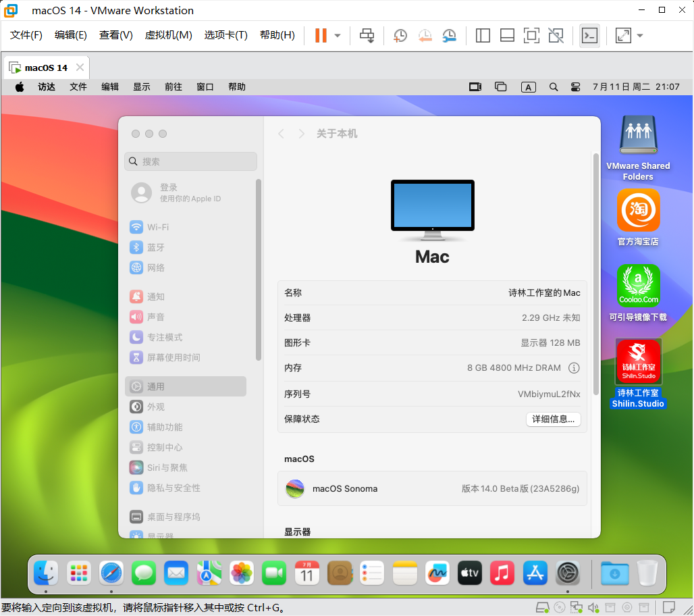Sign in with Apple ID in the sidebar

(176, 193)
